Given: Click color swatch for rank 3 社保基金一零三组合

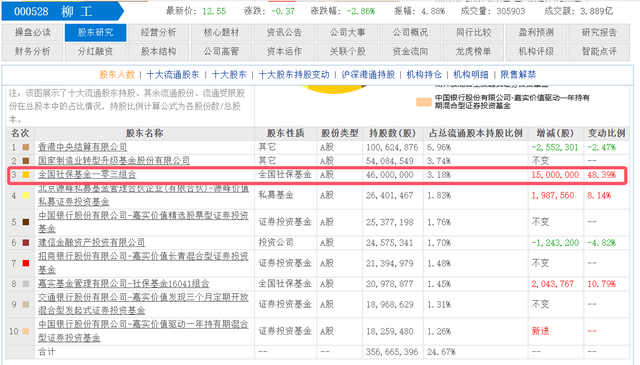Looking at the screenshot, I should (x=26, y=174).
